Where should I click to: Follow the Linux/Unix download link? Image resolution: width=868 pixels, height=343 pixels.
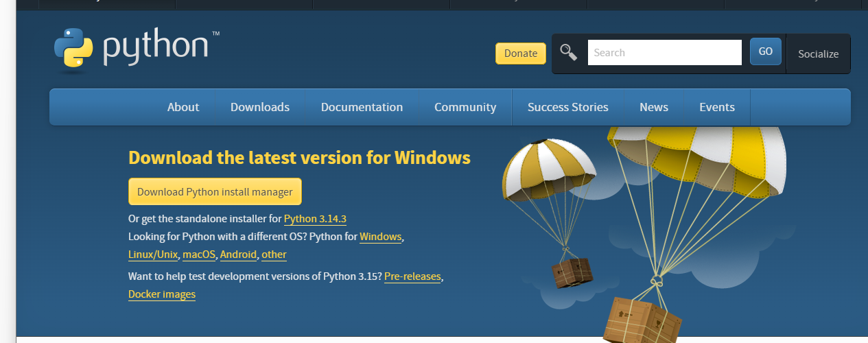153,255
